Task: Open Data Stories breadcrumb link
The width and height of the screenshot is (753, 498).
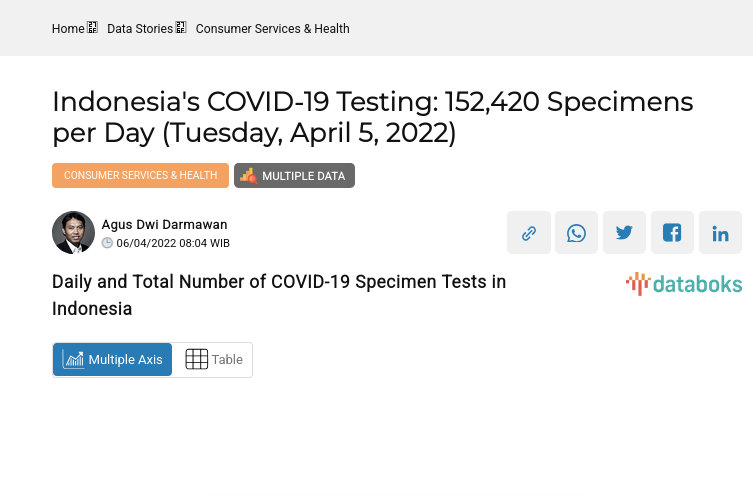Action: point(140,29)
